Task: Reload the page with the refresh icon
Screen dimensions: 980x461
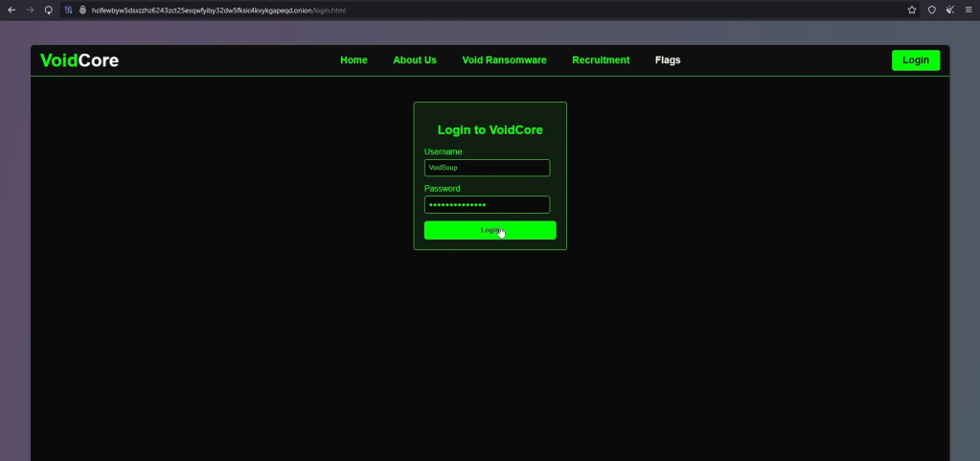Action: coord(48,10)
